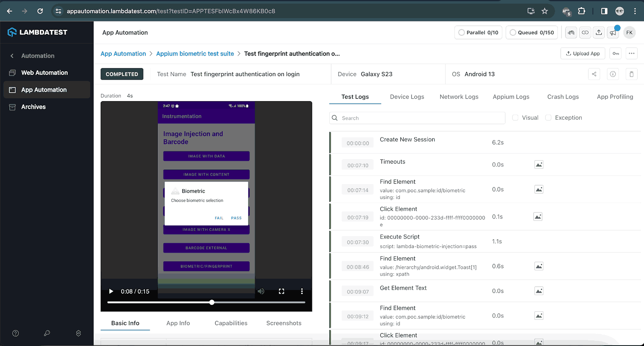Click the Upload App button

582,54
